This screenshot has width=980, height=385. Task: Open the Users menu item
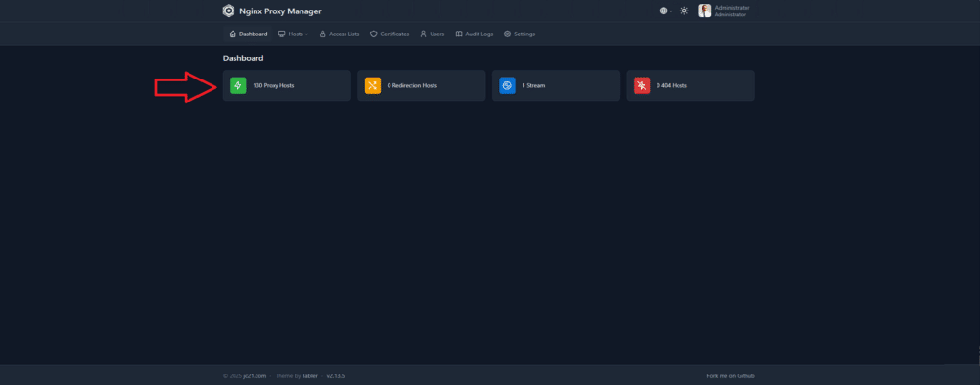(x=432, y=34)
